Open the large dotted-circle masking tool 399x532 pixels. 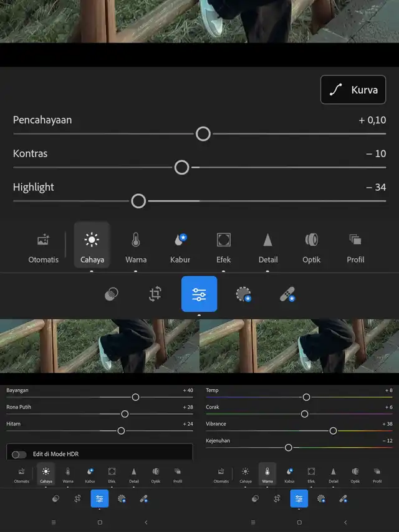point(243,294)
